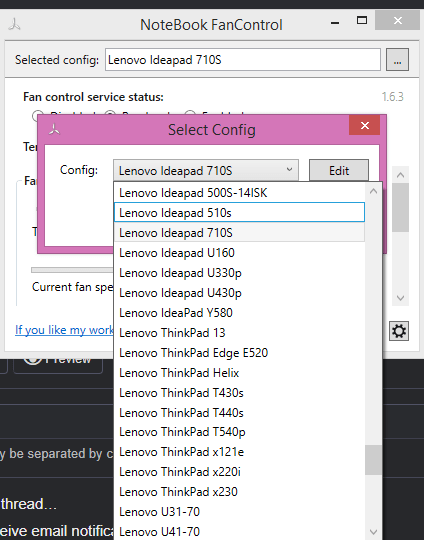Select Lenovo ThinkPad Edge E520
Screen dimensions: 424x540
tap(239, 352)
